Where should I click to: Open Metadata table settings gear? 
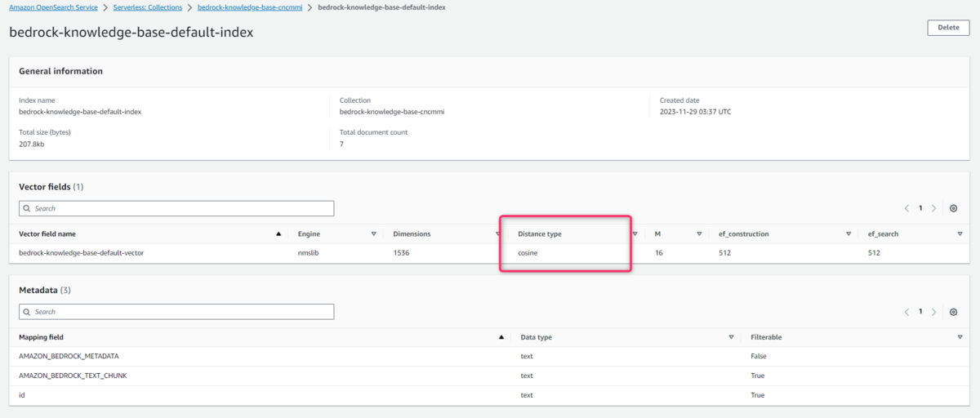click(x=953, y=312)
